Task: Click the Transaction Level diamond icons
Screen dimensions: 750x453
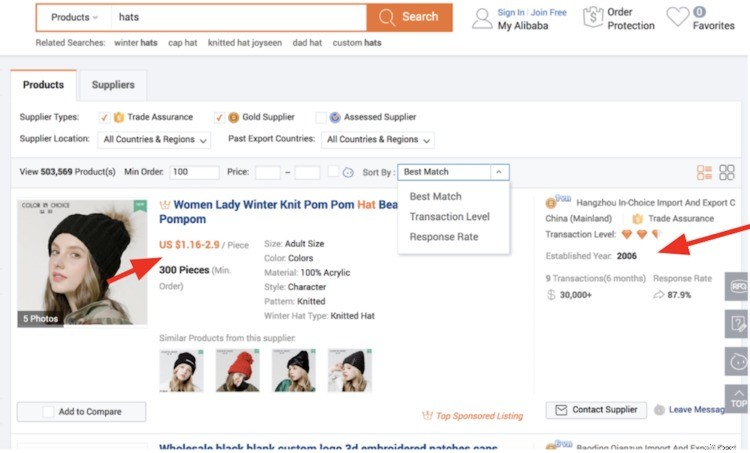Action: (x=641, y=234)
